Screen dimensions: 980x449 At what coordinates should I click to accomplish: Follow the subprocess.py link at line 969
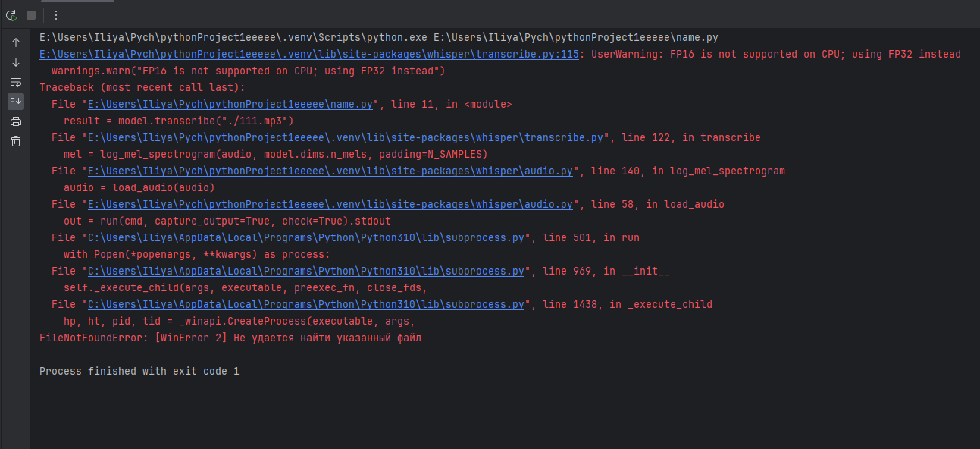pos(306,272)
